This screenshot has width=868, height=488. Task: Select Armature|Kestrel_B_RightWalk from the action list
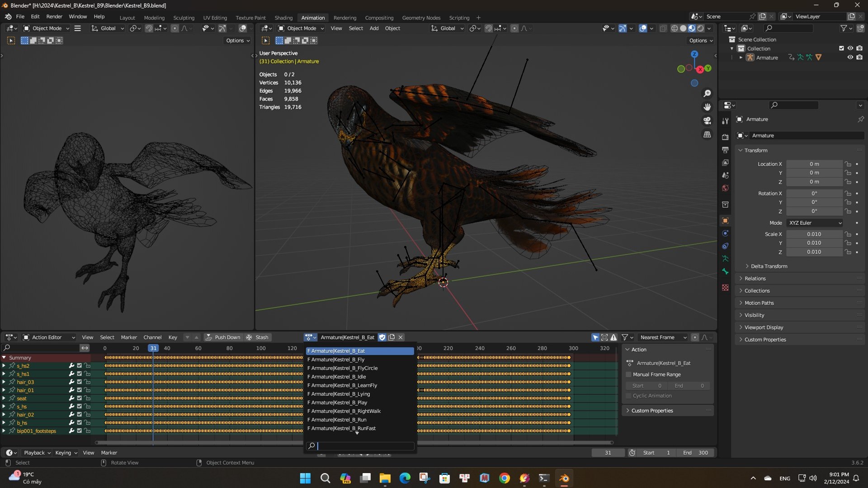[360, 411]
